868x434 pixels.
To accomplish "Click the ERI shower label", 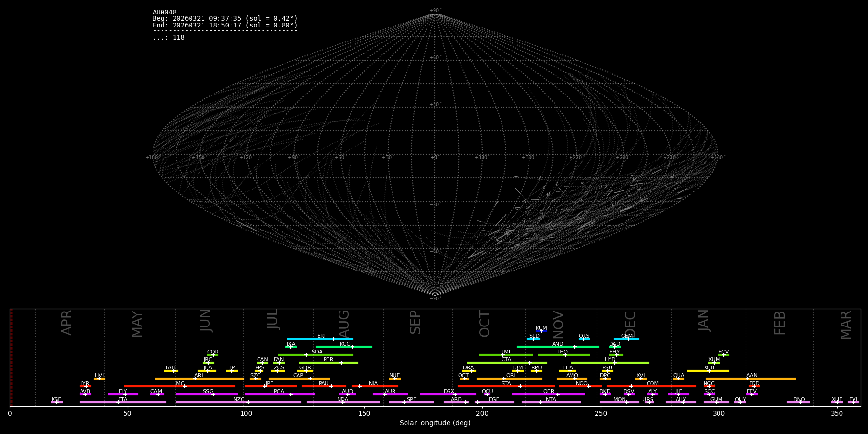I will point(321,336).
